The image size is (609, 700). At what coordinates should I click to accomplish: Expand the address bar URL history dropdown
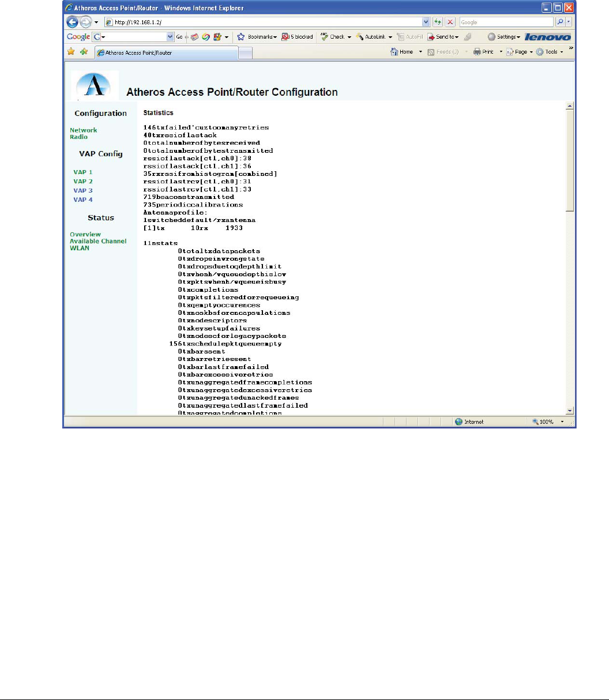pos(426,22)
